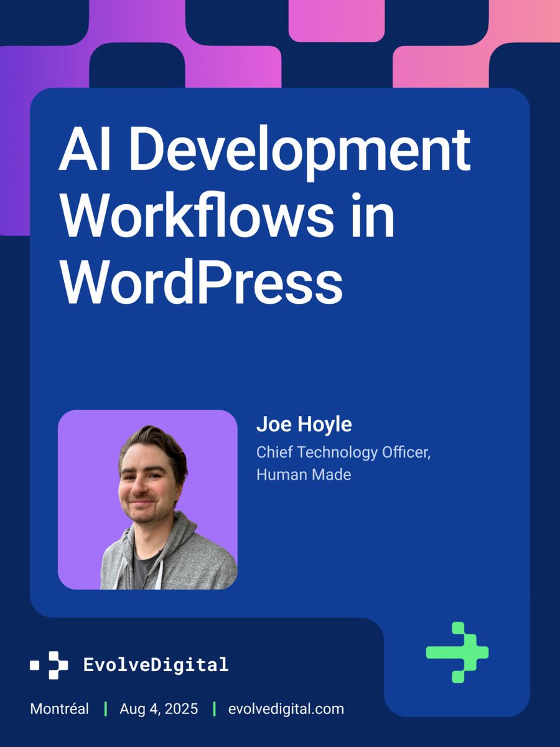This screenshot has height=747, width=560.
Task: Open the evolvedigital.com link
Action: (286, 708)
